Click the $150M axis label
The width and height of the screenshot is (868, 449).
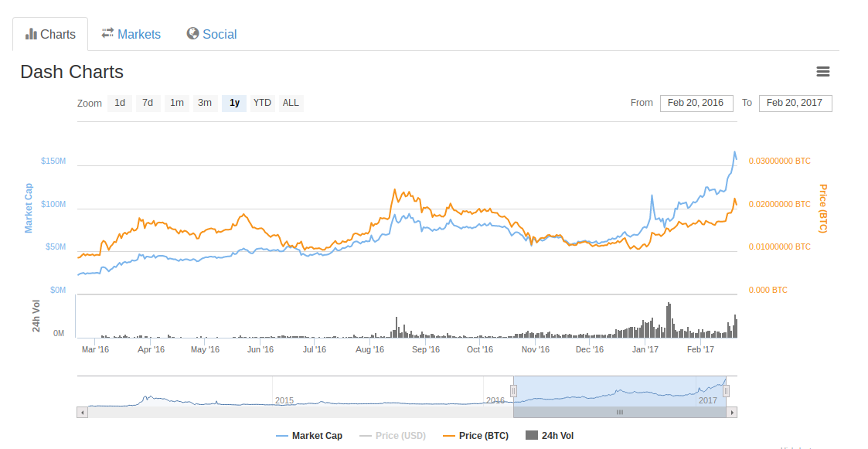coord(53,161)
